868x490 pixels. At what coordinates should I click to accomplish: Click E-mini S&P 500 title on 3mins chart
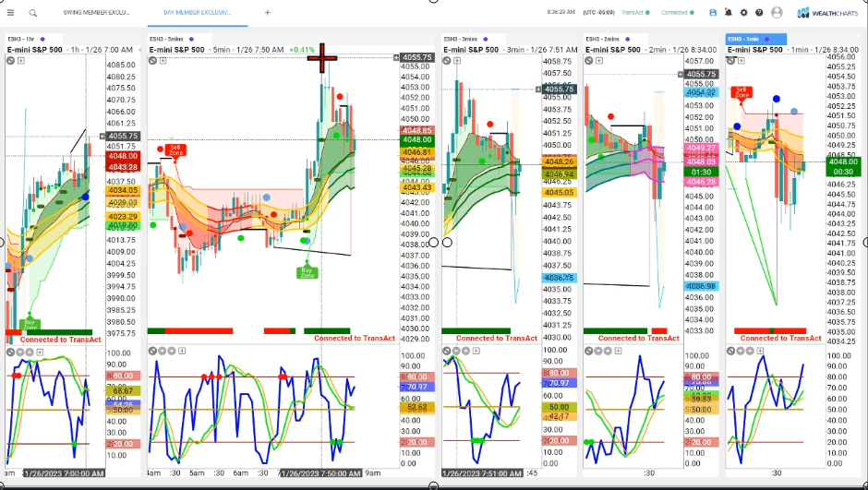471,49
